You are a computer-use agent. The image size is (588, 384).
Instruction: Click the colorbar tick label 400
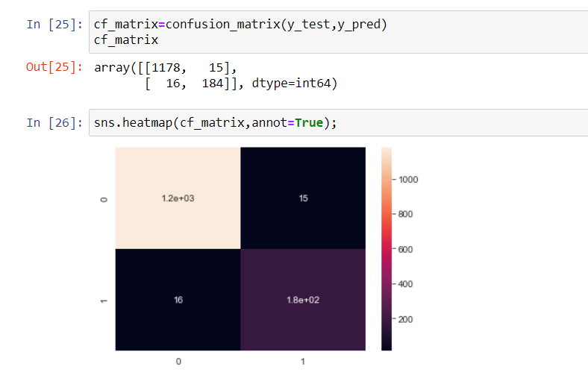point(405,284)
